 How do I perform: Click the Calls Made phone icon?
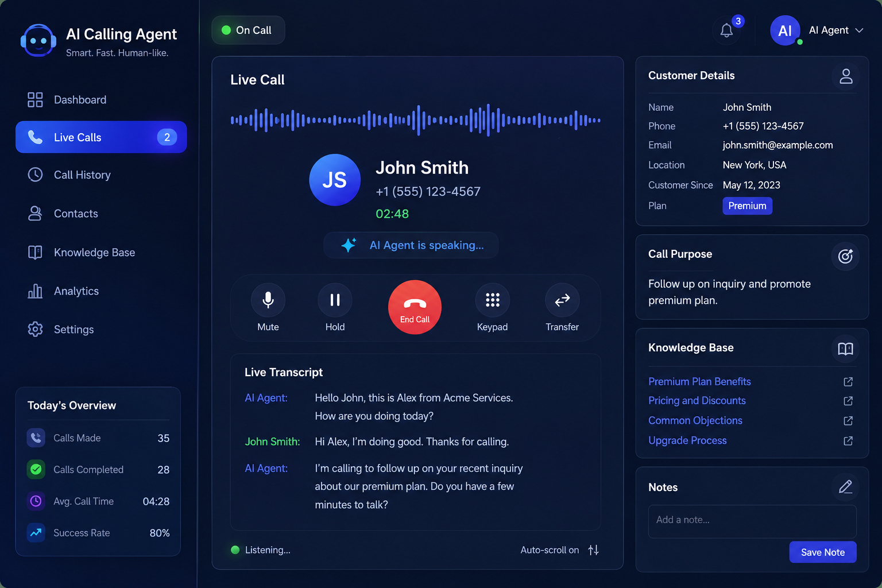(x=36, y=438)
